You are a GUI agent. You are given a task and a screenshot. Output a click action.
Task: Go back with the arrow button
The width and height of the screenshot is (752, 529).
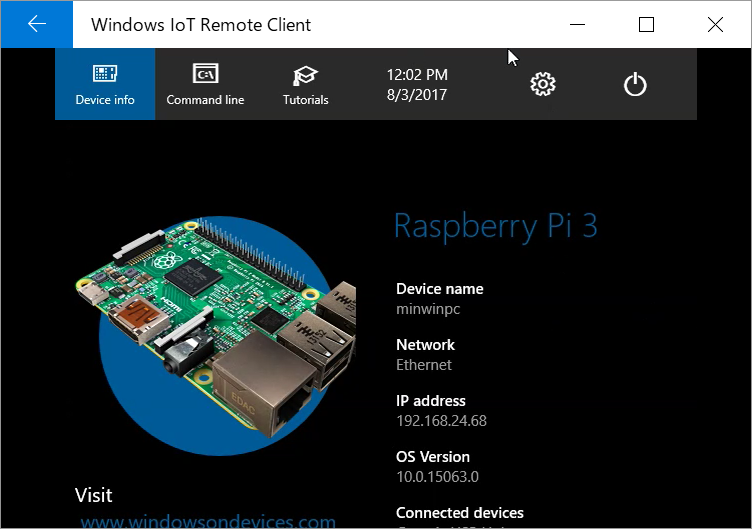(x=36, y=24)
